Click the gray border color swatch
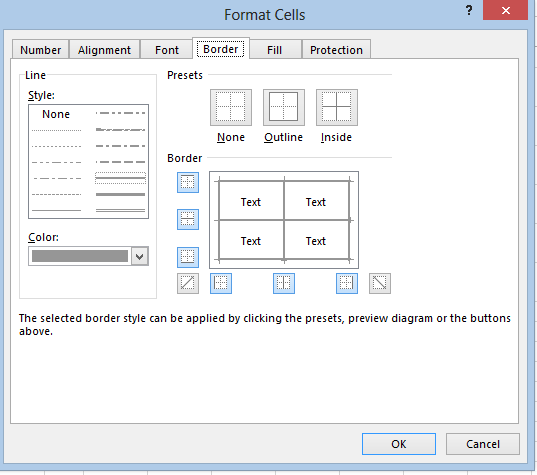Screen dimensions: 537x475 tap(80, 256)
